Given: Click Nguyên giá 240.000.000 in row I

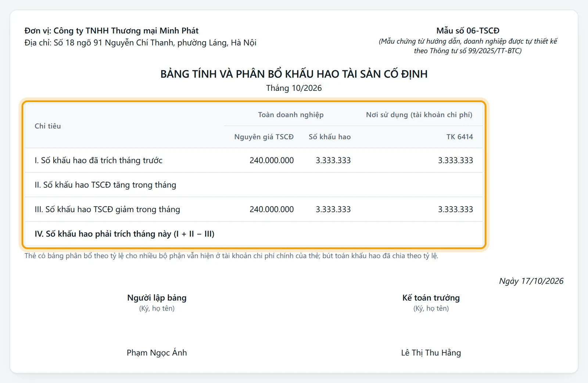Looking at the screenshot, I should 272,160.
